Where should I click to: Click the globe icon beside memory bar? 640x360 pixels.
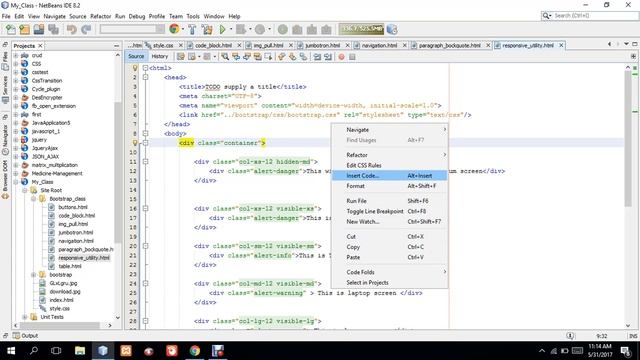(x=392, y=29)
